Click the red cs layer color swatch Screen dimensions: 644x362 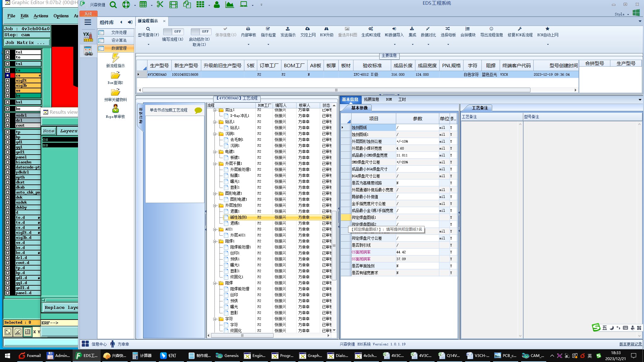pos(13,75)
